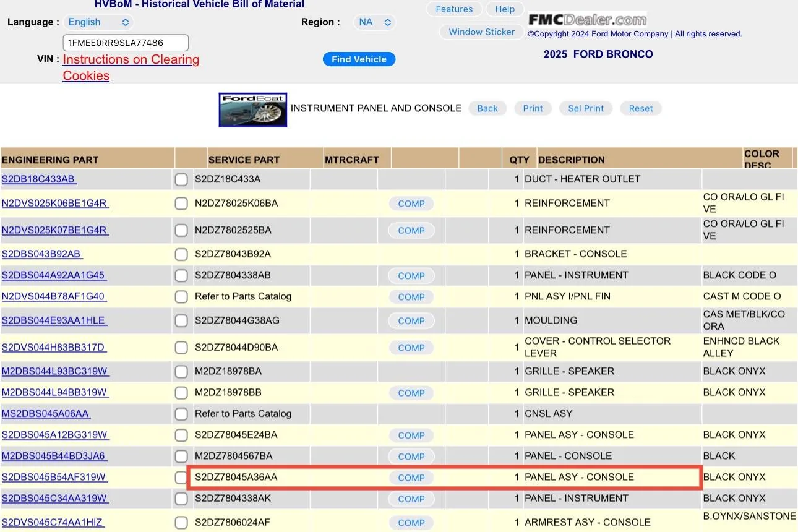This screenshot has height=532, width=798.
Task: Click the FordEcat logo image
Action: point(252,109)
